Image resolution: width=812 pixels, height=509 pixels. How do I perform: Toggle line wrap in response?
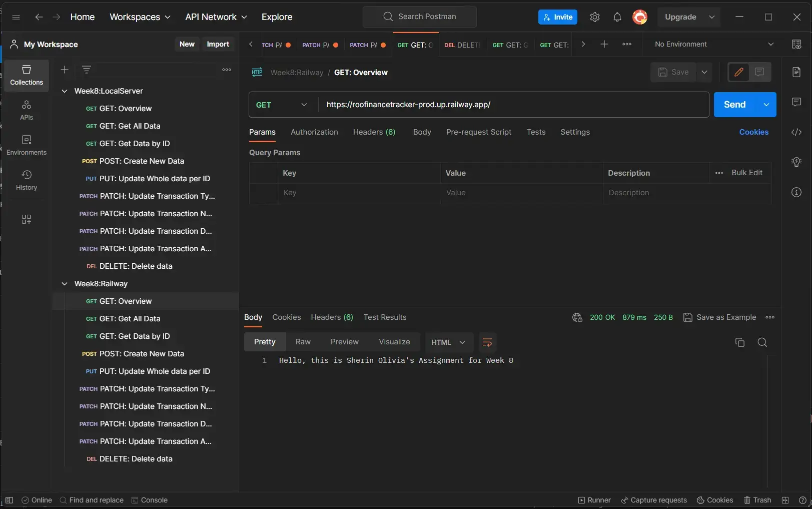pyautogui.click(x=487, y=342)
